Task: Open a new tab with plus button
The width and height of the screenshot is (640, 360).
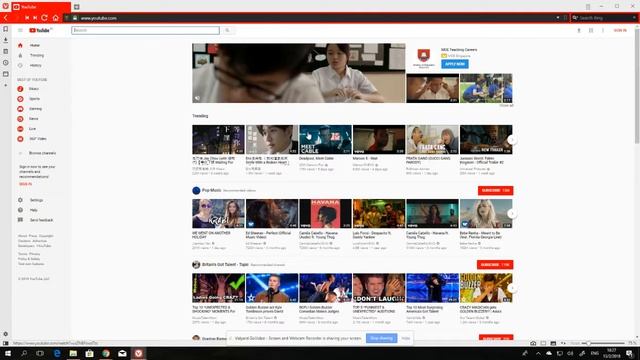Action: click(x=76, y=7)
